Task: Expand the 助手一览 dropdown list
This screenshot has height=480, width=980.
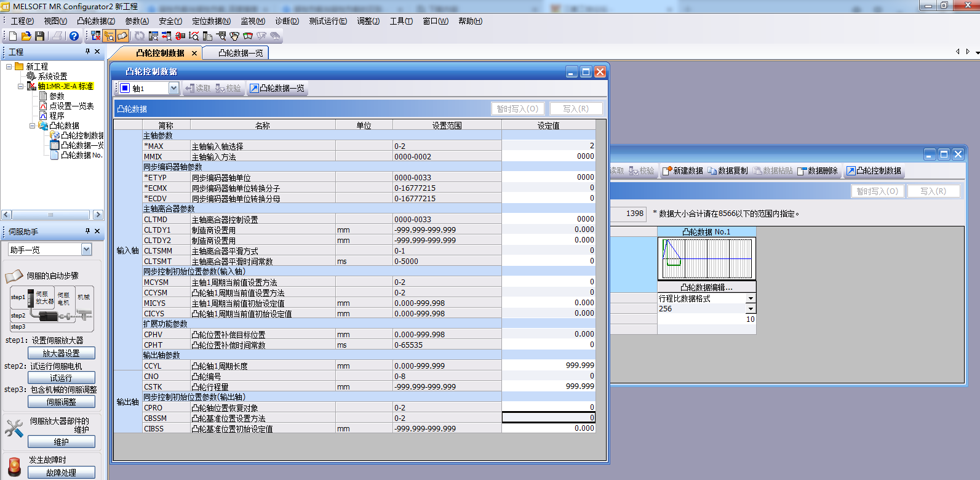Action: coord(86,249)
